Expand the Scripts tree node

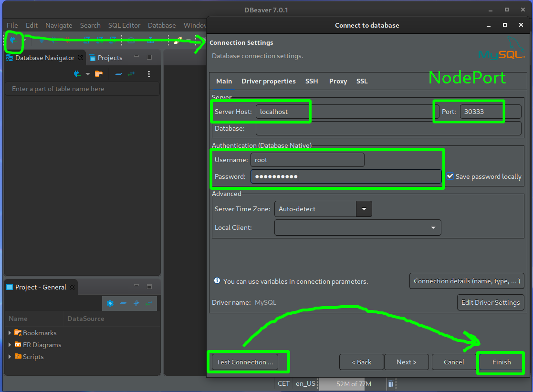(x=10, y=357)
